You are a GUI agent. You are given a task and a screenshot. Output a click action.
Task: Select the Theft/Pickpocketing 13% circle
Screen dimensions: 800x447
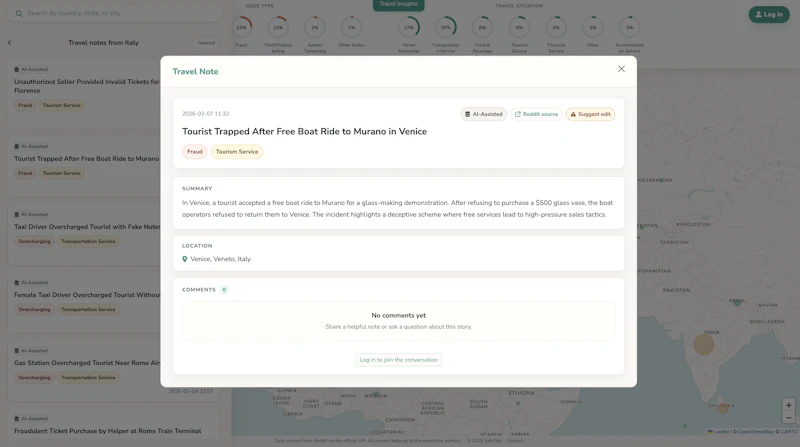point(278,28)
